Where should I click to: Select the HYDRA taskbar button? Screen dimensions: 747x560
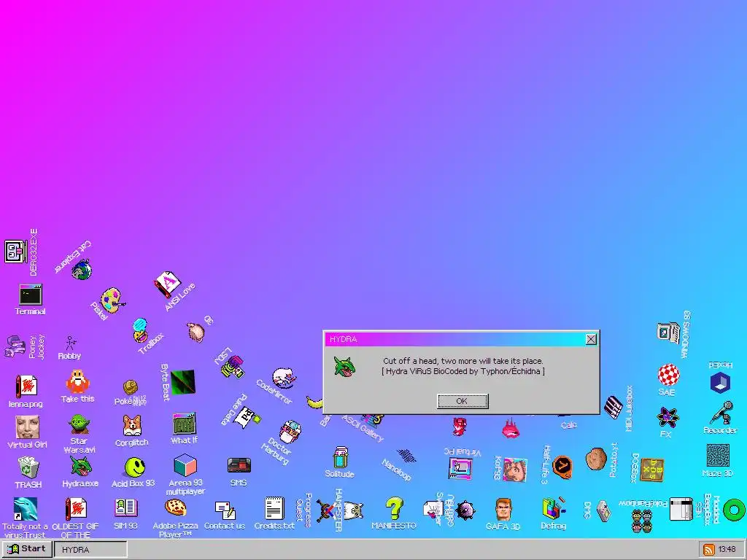[90, 550]
